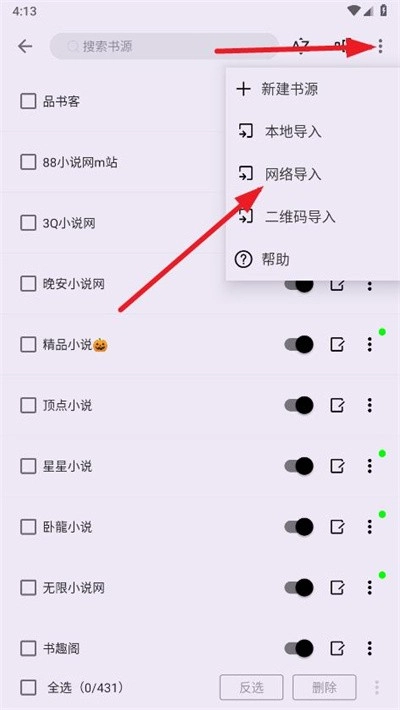The width and height of the screenshot is (400, 710).
Task: Disable the 顶点小说 source switch
Action: click(299, 405)
